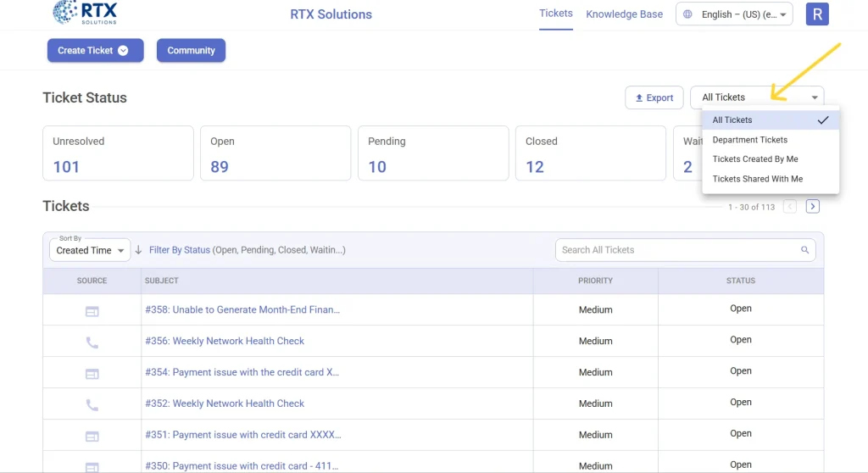Viewport: 868px width, 473px height.
Task: Click the phone source icon for ticket #356
Action: coord(92,342)
